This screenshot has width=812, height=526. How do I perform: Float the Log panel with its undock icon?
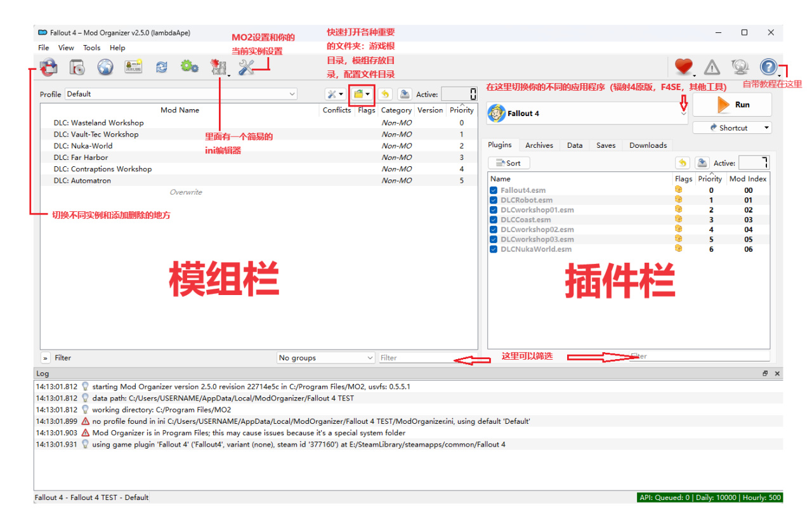pos(766,374)
